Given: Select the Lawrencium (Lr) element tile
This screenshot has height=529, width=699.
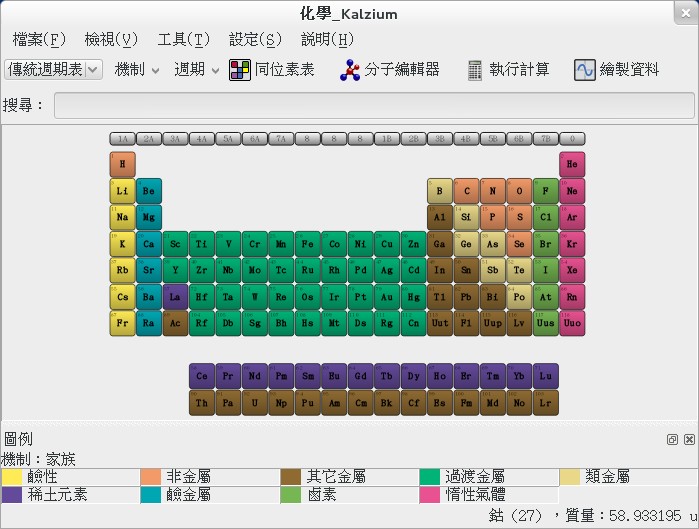Looking at the screenshot, I should pos(546,403).
